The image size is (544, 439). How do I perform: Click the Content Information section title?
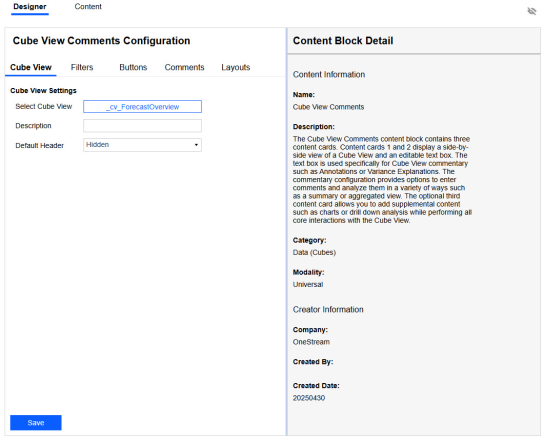329,74
